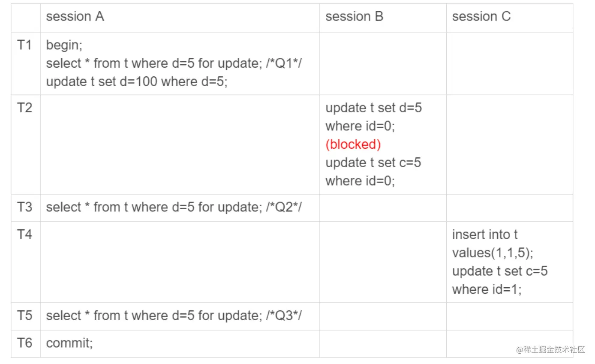Image resolution: width=595 pixels, height=364 pixels.
Task: Click the update t set d=5 statement
Action: click(373, 117)
